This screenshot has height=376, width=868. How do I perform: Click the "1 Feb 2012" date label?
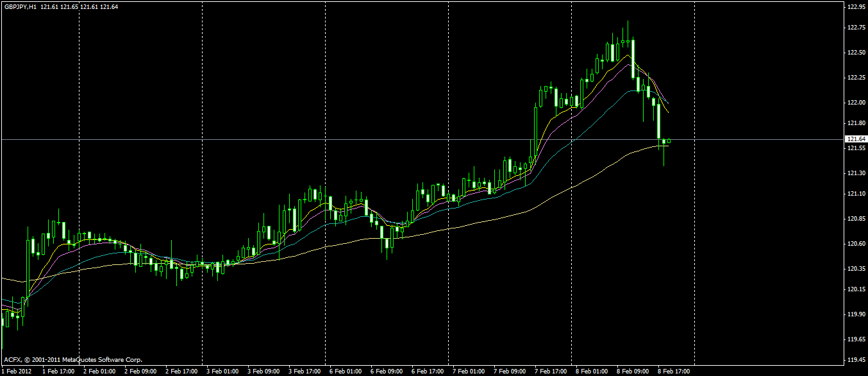coord(15,371)
